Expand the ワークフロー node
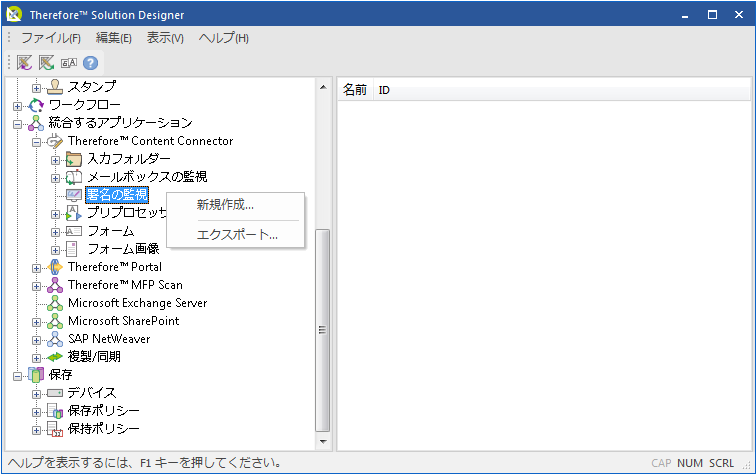756x474 pixels. point(17,106)
